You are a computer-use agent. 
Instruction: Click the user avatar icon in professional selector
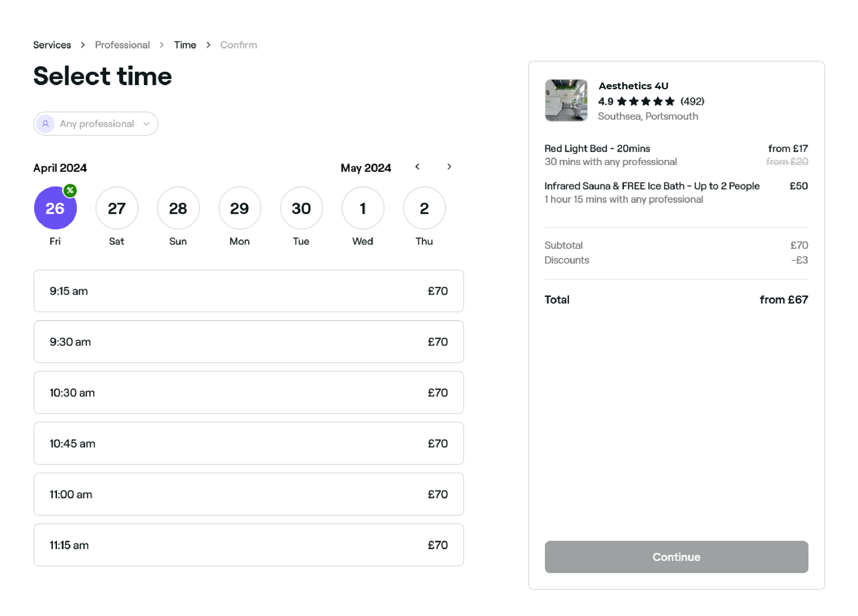coord(45,124)
